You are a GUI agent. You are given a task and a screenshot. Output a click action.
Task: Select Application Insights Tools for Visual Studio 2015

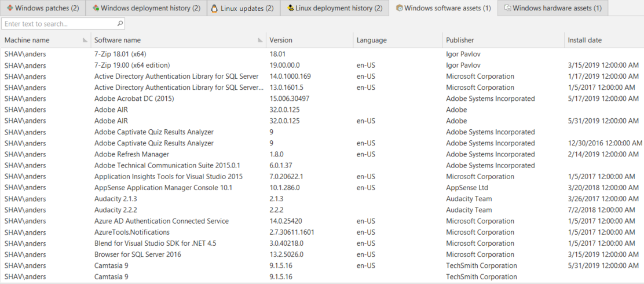click(x=322, y=176)
